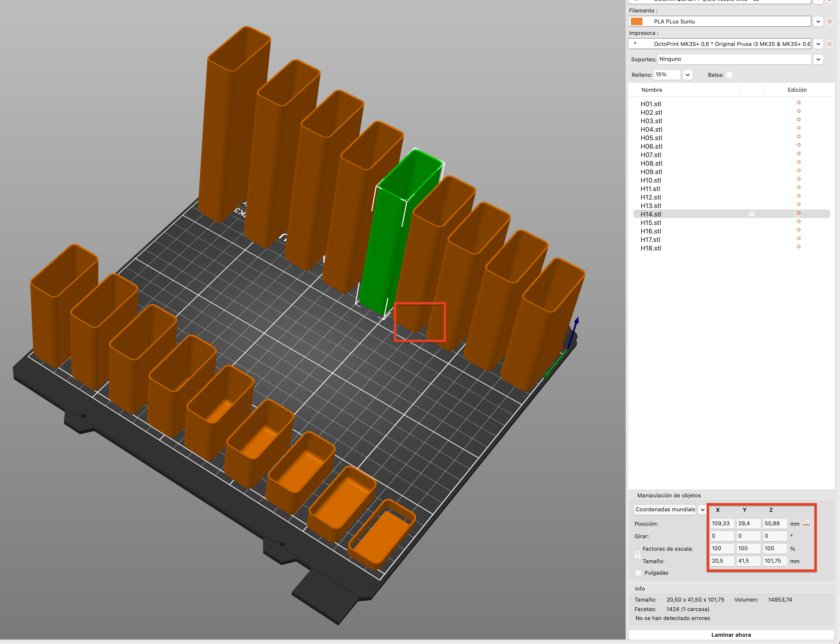Click the PLA PLus Sunlu filament color swatch
840x644 pixels.
click(636, 21)
